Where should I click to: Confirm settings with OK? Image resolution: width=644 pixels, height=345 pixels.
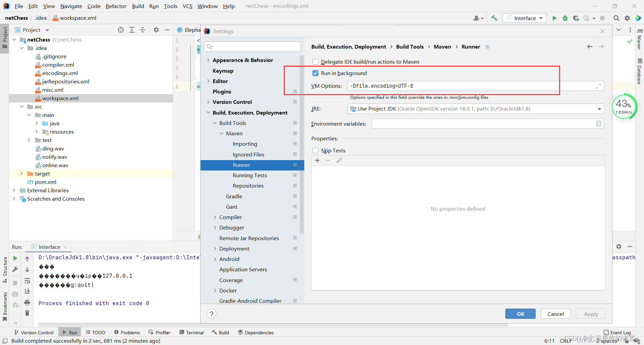point(520,314)
